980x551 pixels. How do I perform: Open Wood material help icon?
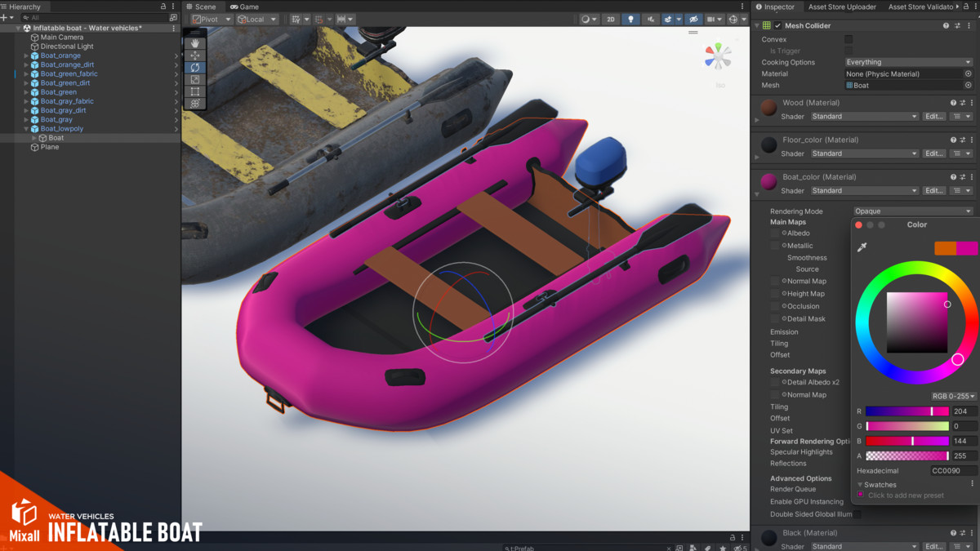coord(953,103)
